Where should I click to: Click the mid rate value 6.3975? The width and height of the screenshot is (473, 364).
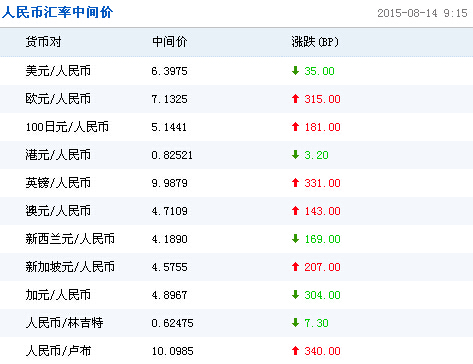pos(169,71)
